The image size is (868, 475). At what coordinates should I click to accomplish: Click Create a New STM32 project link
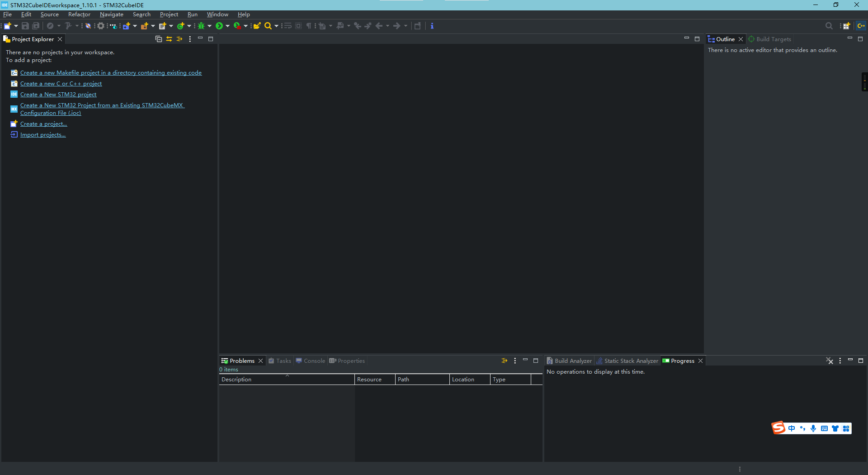click(x=58, y=94)
